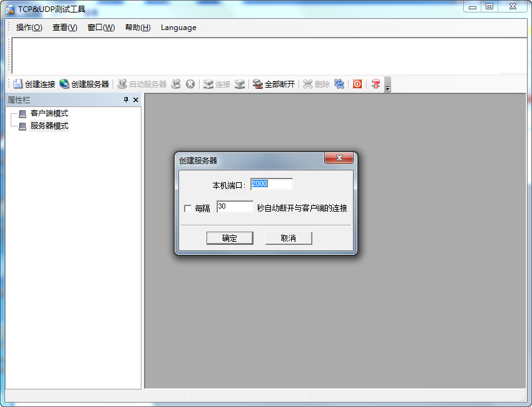
Task: Click the round grey X toolbar icon
Action: (190, 84)
